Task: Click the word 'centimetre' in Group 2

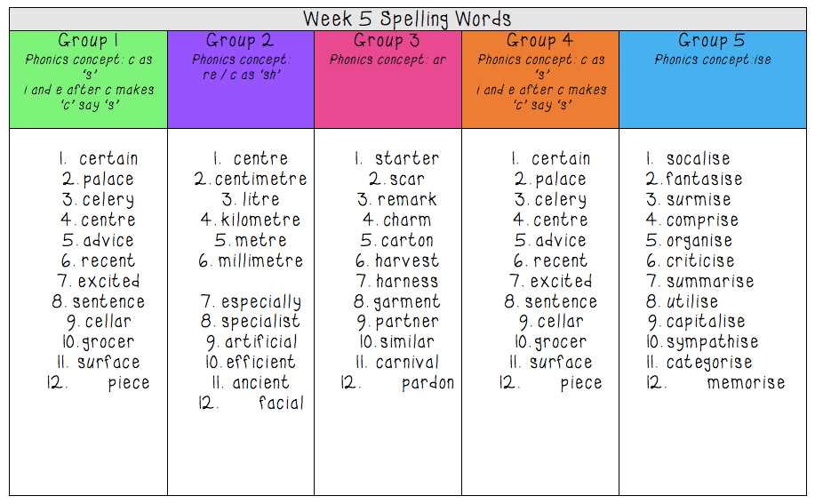Action: coord(260,180)
